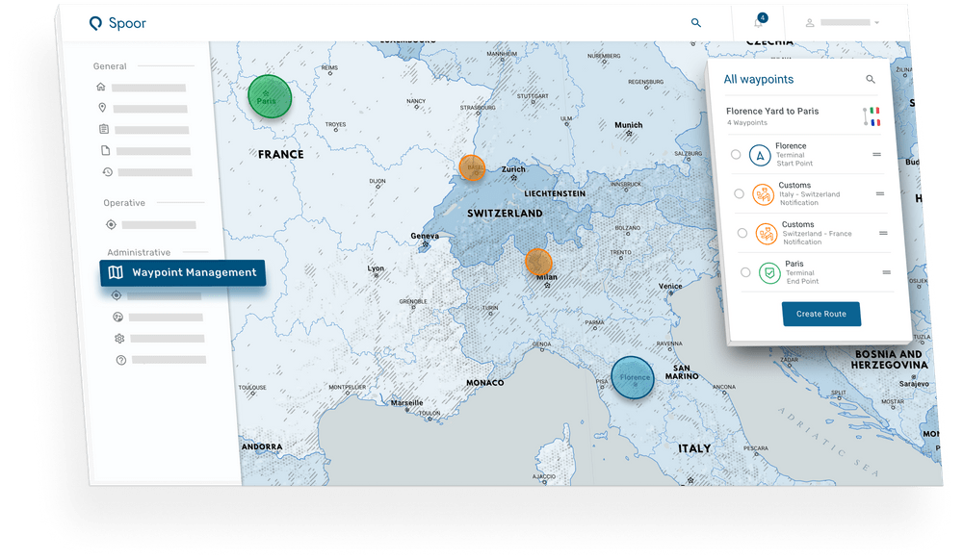963x560 pixels.
Task: Click the Florence Yard to Paris route title
Action: (772, 111)
